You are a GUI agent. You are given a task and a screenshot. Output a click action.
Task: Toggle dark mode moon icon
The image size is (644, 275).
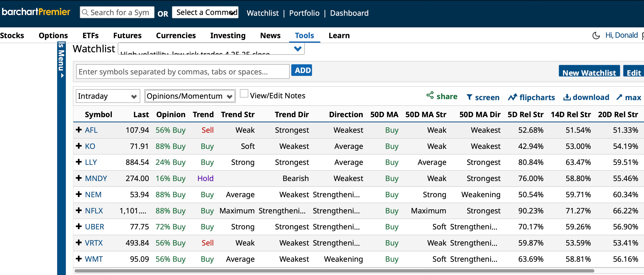click(x=596, y=35)
